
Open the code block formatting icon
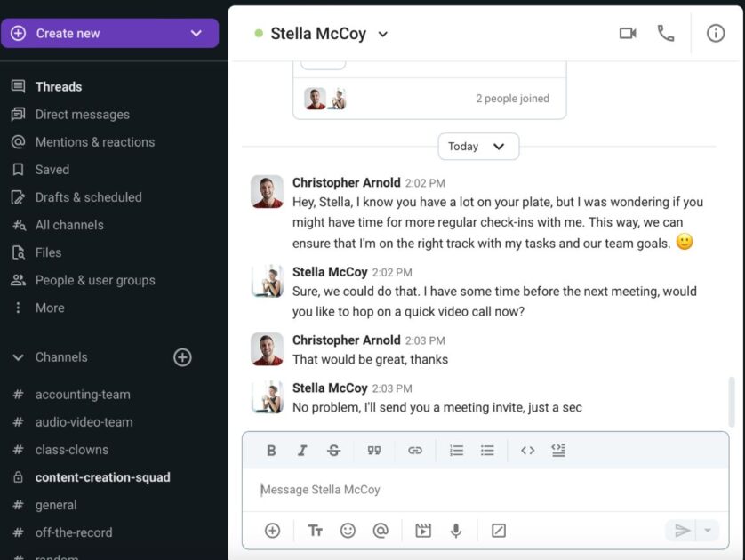(527, 451)
